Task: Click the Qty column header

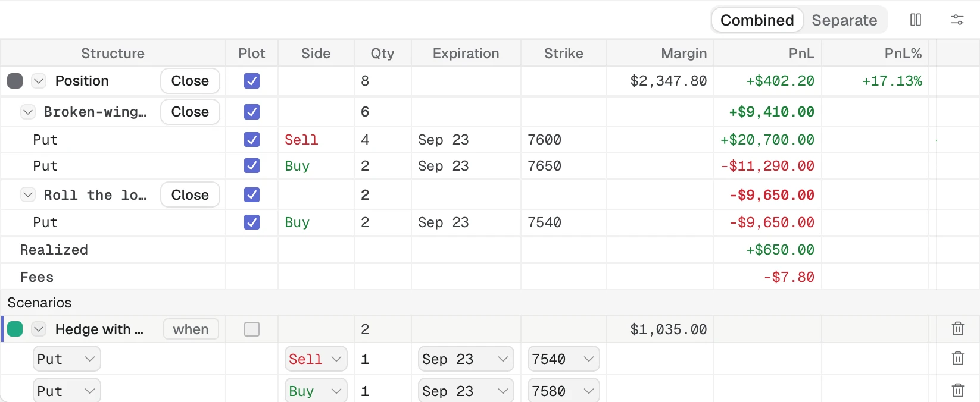Action: (x=383, y=54)
